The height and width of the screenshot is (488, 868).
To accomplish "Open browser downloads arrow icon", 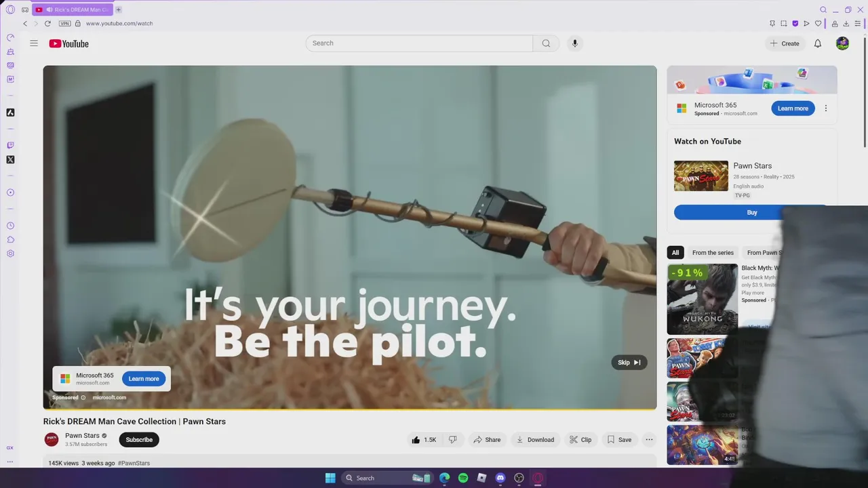I will click(846, 23).
